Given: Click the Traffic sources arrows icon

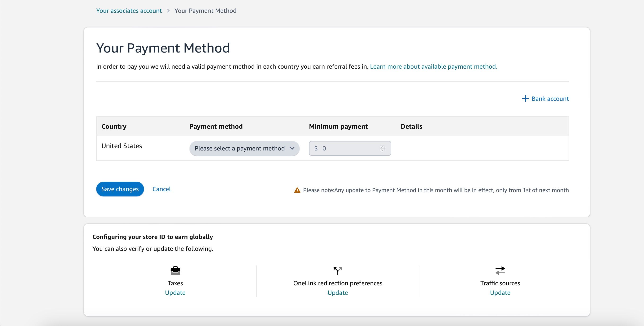Looking at the screenshot, I should pyautogui.click(x=500, y=270).
